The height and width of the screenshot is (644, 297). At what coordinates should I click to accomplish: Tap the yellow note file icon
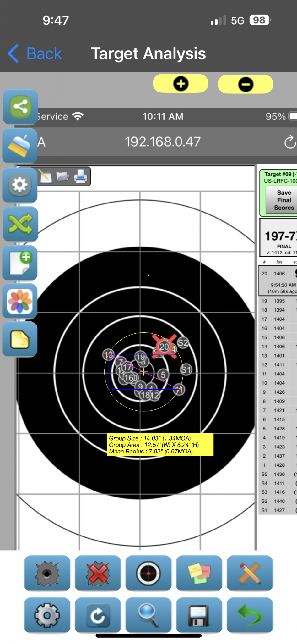(20, 340)
